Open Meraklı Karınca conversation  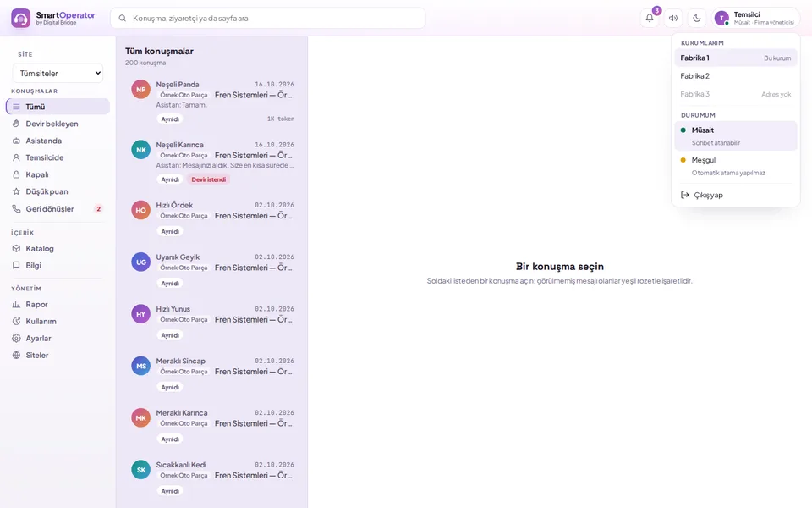tap(212, 426)
